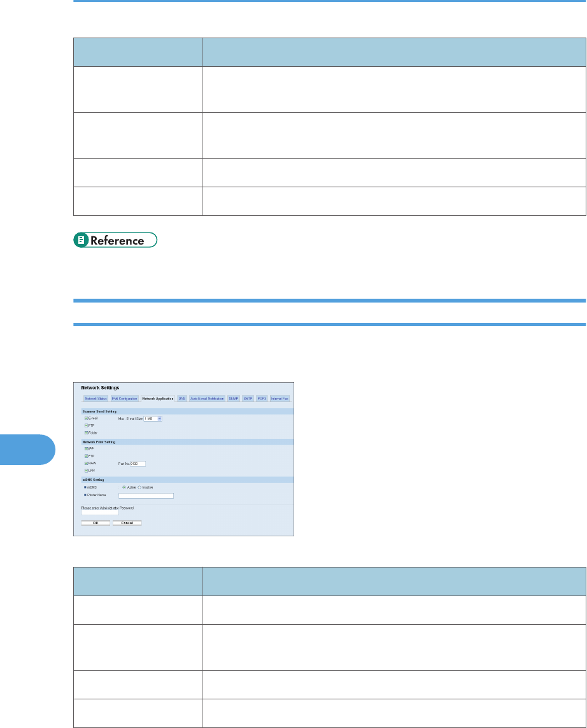Select the Internet Fax tab

coord(279,398)
